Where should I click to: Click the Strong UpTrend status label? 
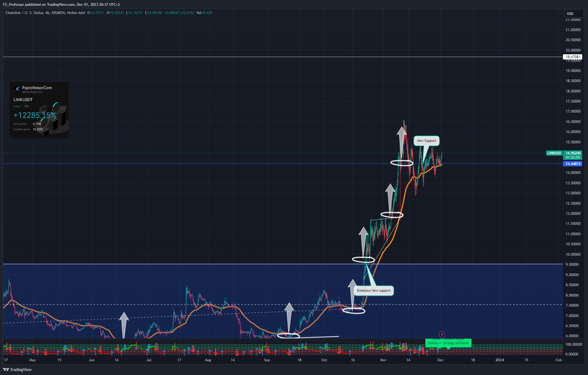pos(448,343)
